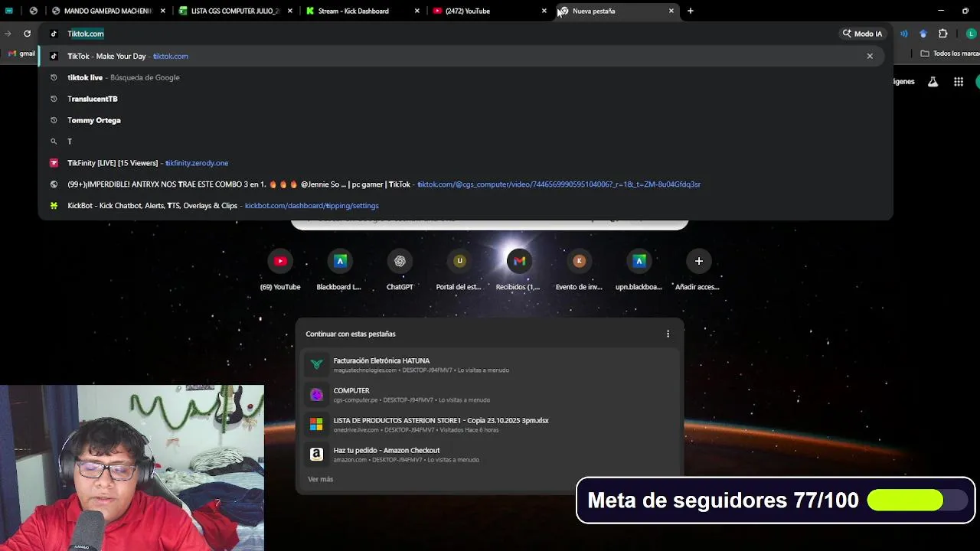Reload the current page
This screenshot has width=980, height=551.
[x=27, y=34]
